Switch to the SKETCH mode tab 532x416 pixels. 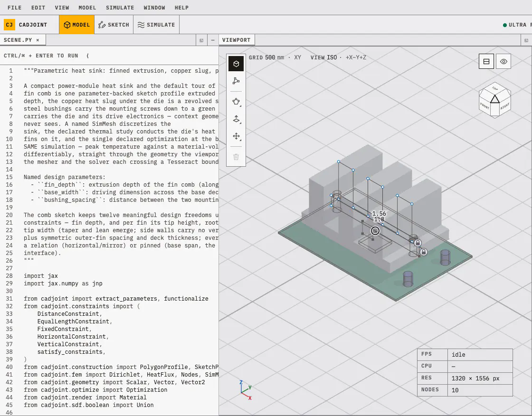coord(114,25)
